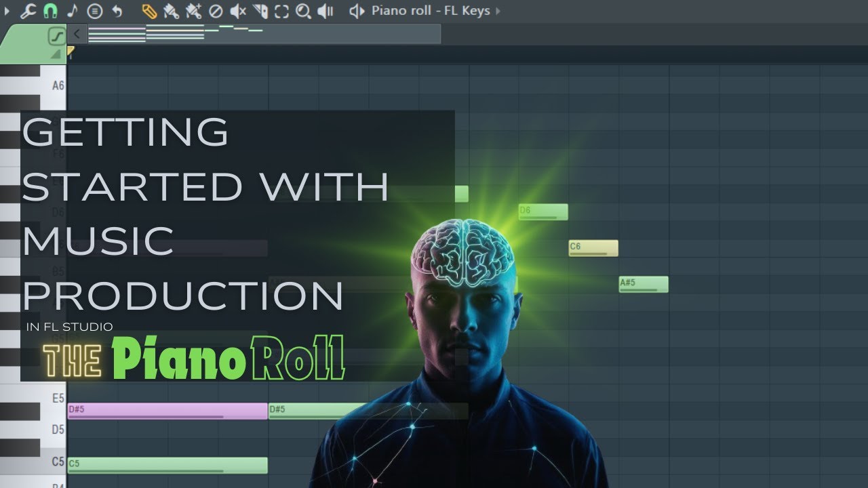Viewport: 868px width, 488px height.
Task: Select the green C5 note
Action: point(167,466)
